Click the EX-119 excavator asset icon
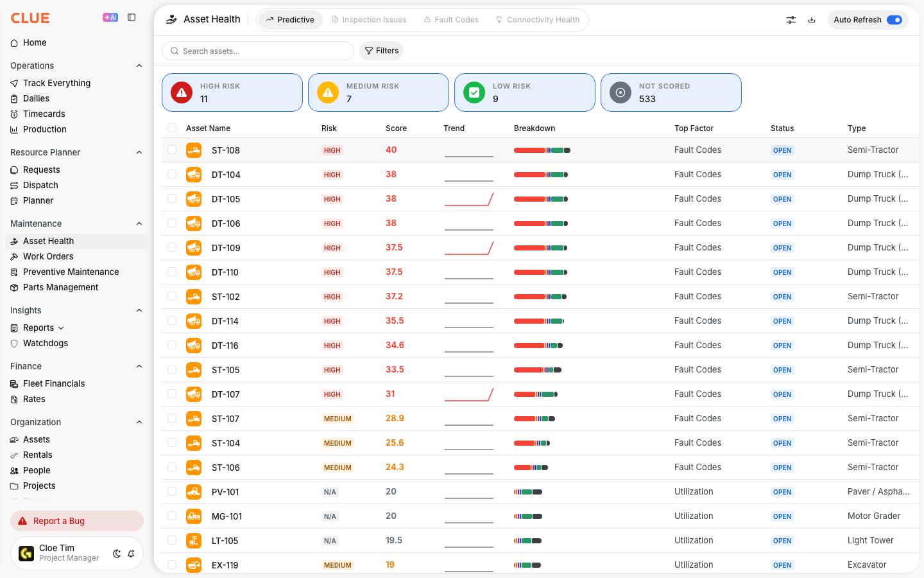This screenshot has height=578, width=924. click(194, 565)
